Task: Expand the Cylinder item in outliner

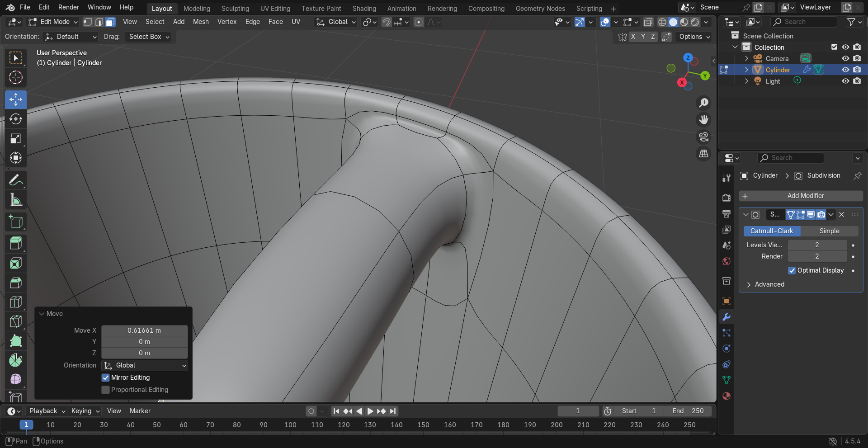Action: click(746, 70)
